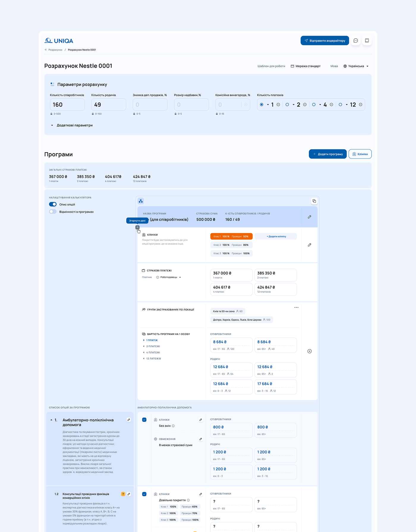This screenshot has height=532, width=416.
Task: Click the 'Знижка деп.продажів, %' input
Action: tap(150, 105)
